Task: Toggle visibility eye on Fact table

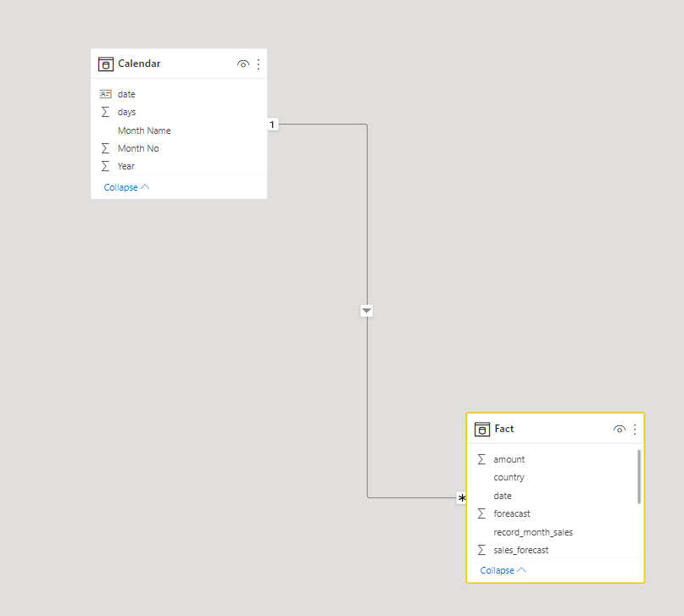Action: coord(620,430)
